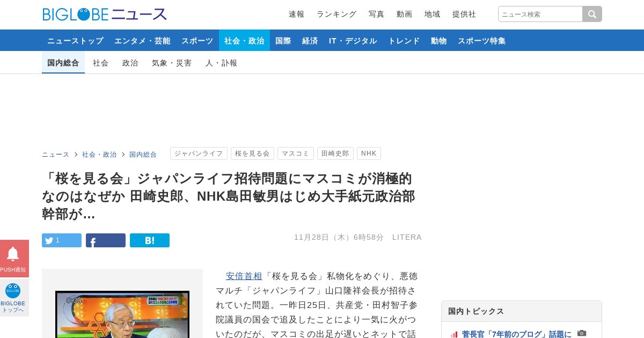
Task: Select スポーツ category in nav
Action: point(197,40)
